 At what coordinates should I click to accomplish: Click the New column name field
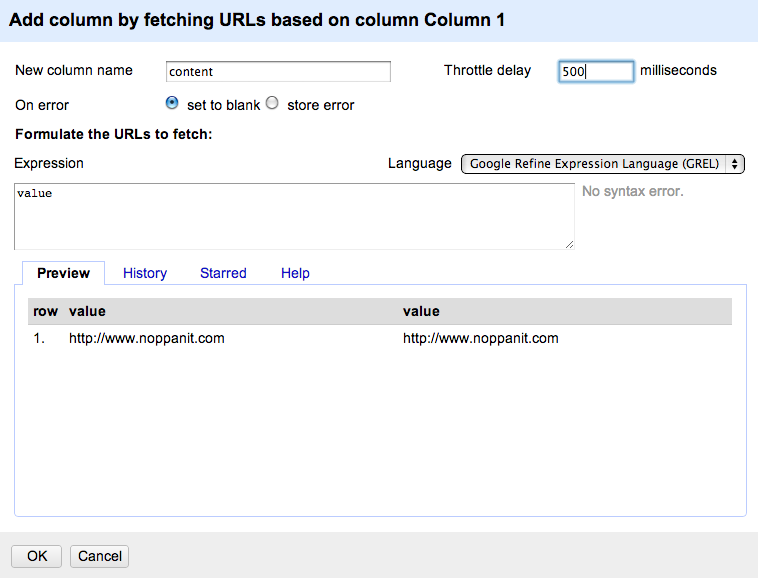click(x=278, y=72)
